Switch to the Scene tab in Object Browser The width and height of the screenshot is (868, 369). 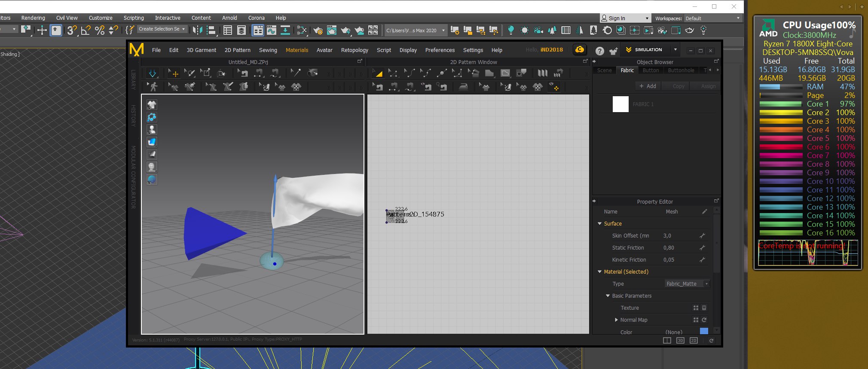[604, 70]
